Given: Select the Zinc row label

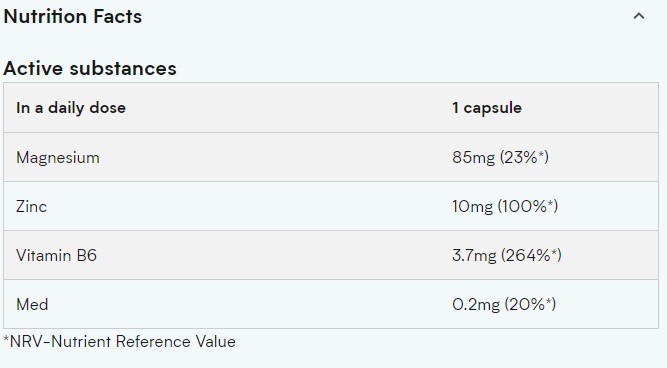Looking at the screenshot, I should [x=31, y=206].
